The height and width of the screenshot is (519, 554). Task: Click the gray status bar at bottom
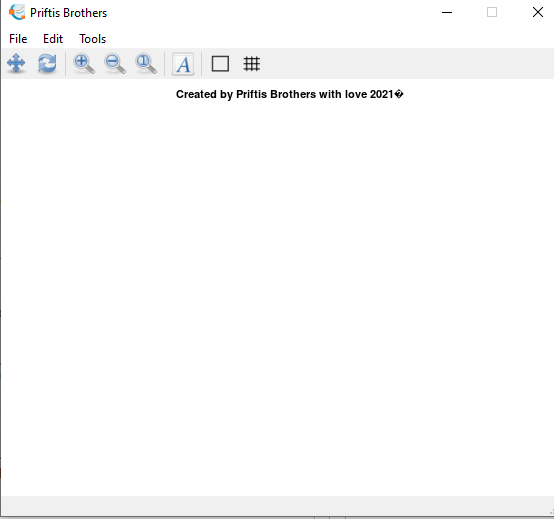click(276, 506)
